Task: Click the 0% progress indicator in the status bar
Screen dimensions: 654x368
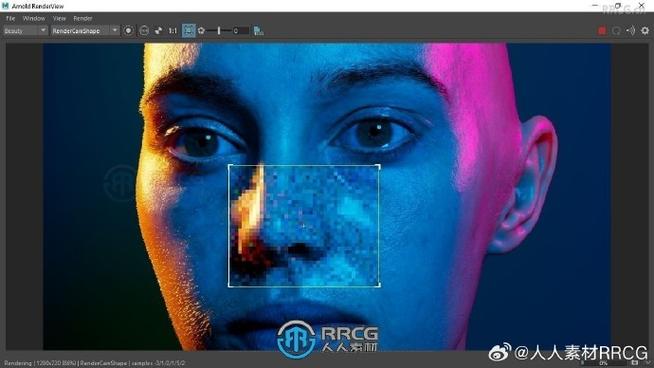Action: [603, 363]
